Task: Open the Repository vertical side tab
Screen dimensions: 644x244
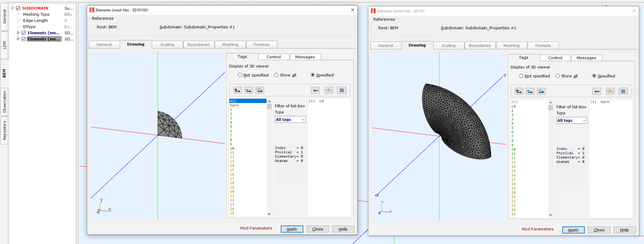Action: click(4, 130)
